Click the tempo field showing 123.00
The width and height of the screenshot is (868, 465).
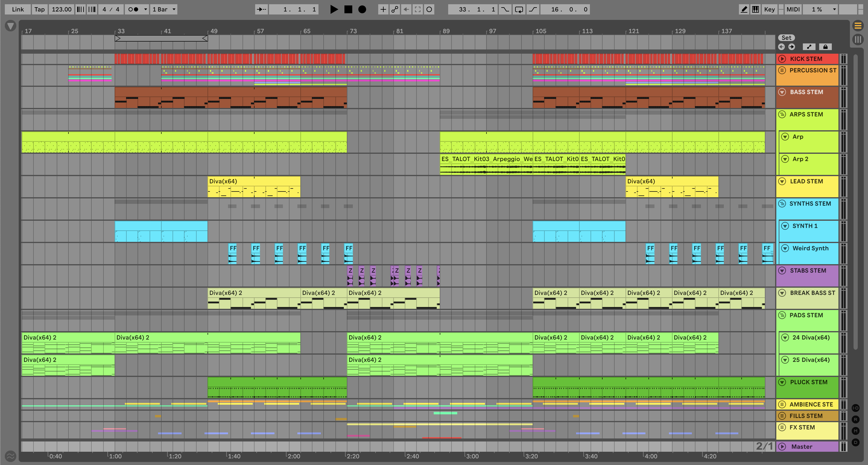tap(61, 9)
